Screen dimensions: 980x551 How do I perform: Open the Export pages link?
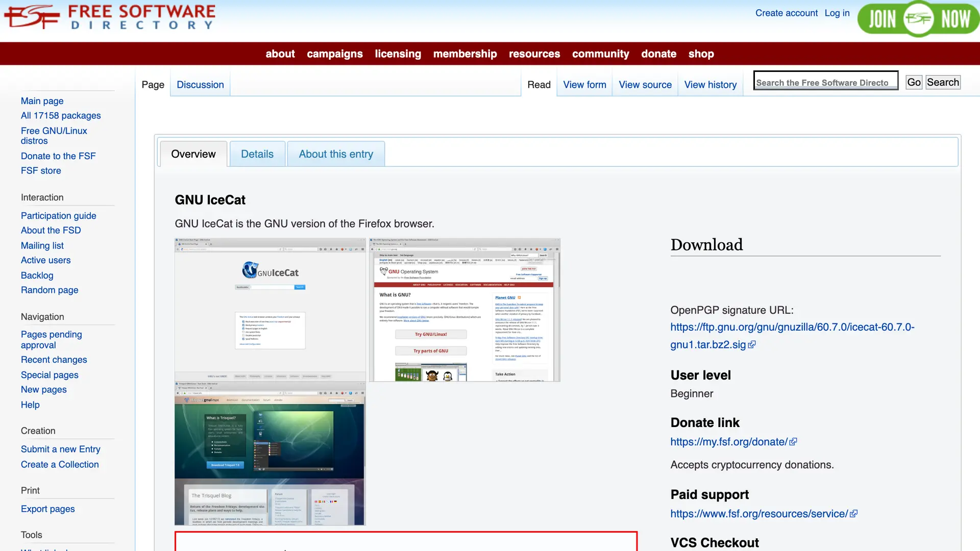pyautogui.click(x=48, y=509)
